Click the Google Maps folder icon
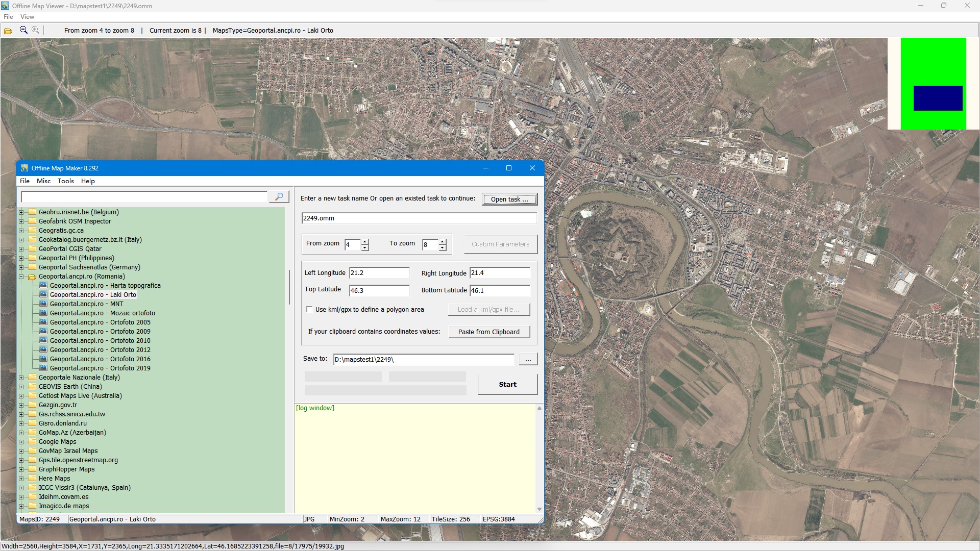 32,442
